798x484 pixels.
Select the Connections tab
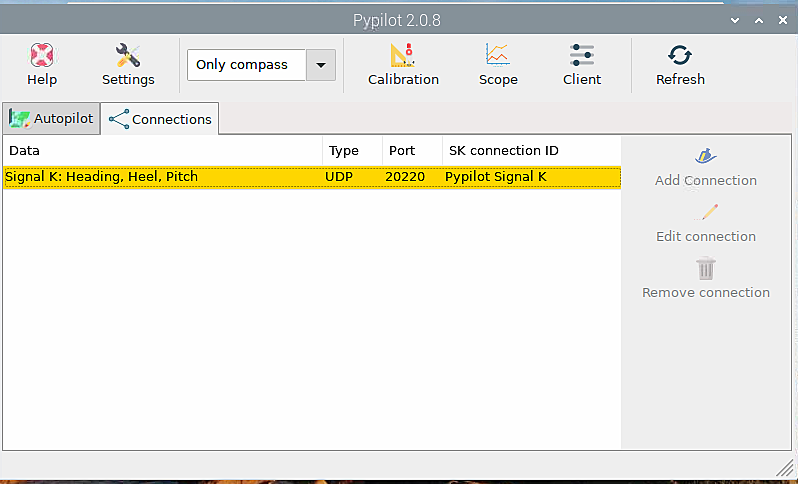[x=160, y=119]
